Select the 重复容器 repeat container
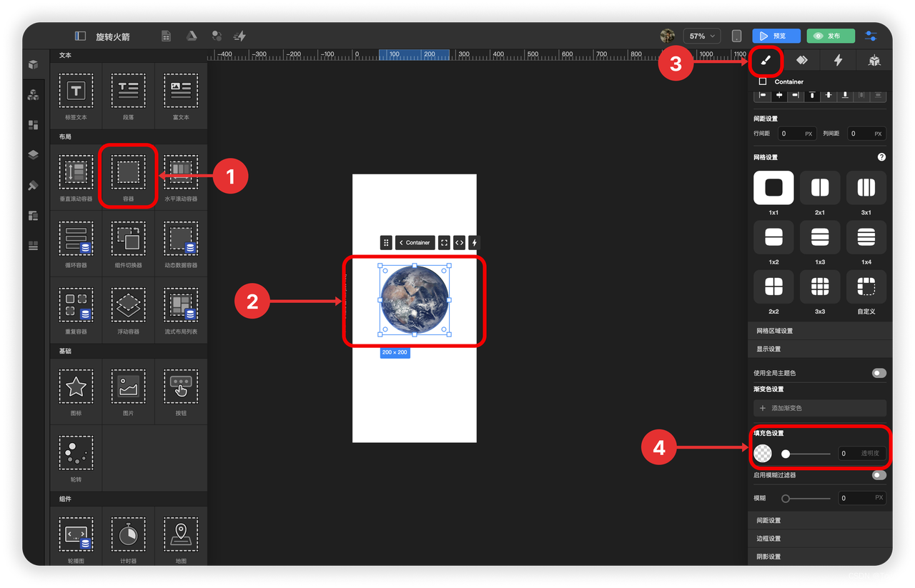Screen dimensions: 915x588 (x=76, y=309)
